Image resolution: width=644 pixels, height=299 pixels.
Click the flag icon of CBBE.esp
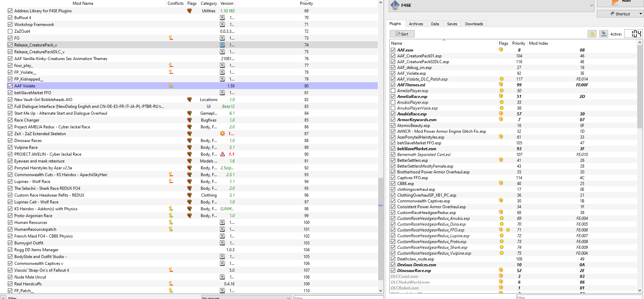(501, 183)
